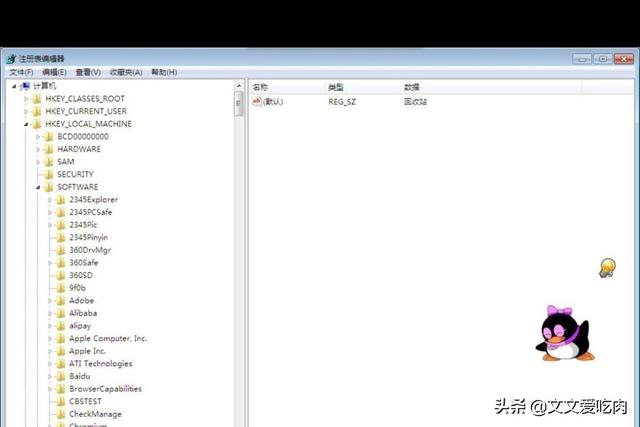The image size is (640, 427).
Task: Expand the Alibaba key arrow
Action: pyautogui.click(x=50, y=314)
